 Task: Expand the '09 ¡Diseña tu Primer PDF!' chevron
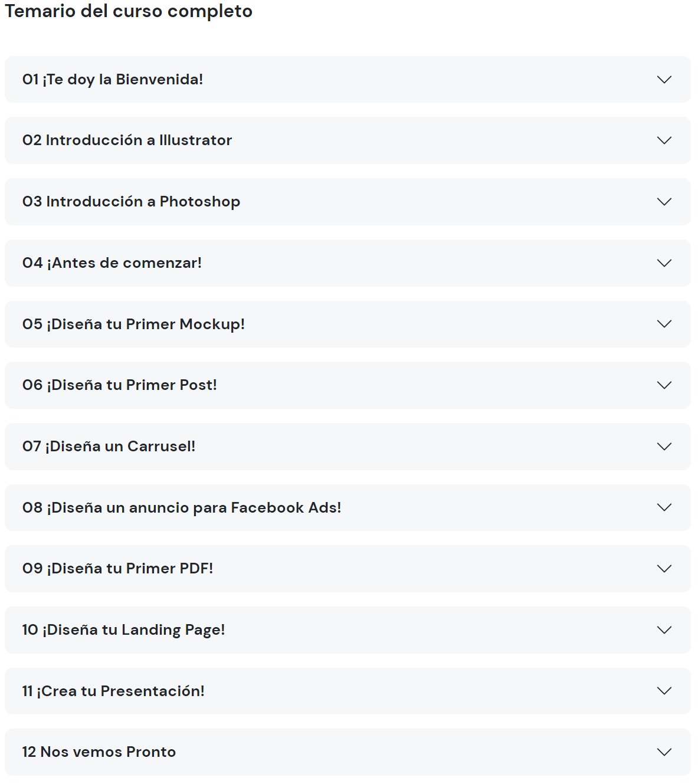pos(664,569)
